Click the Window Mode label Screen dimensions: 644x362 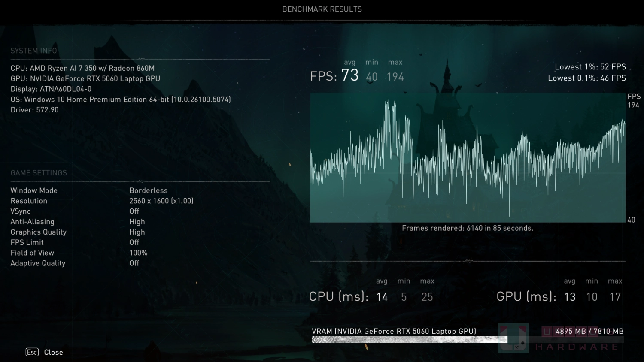tap(34, 190)
